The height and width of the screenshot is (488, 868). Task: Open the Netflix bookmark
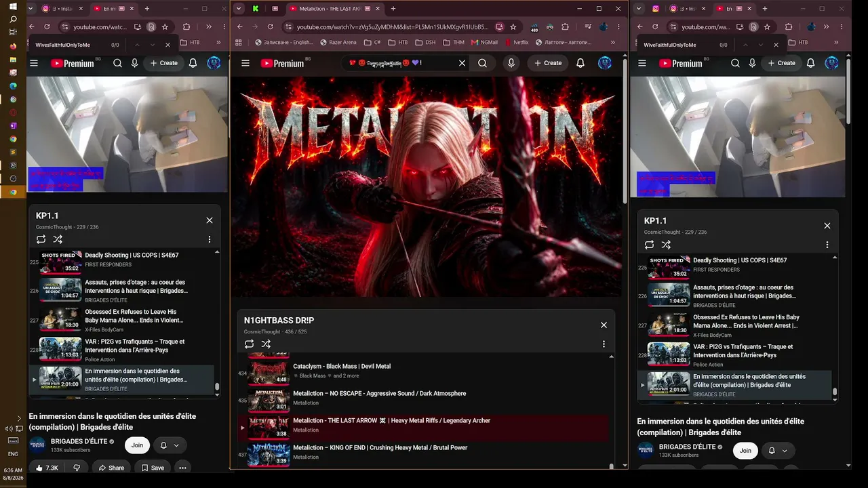click(x=516, y=42)
